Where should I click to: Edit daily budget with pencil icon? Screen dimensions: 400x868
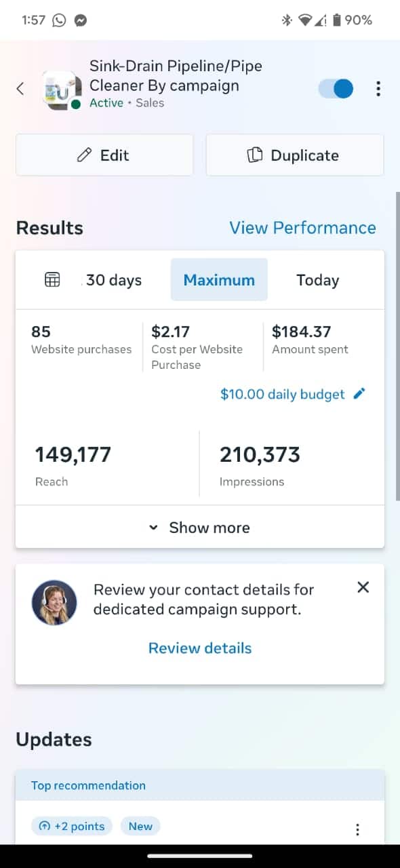[x=359, y=393]
